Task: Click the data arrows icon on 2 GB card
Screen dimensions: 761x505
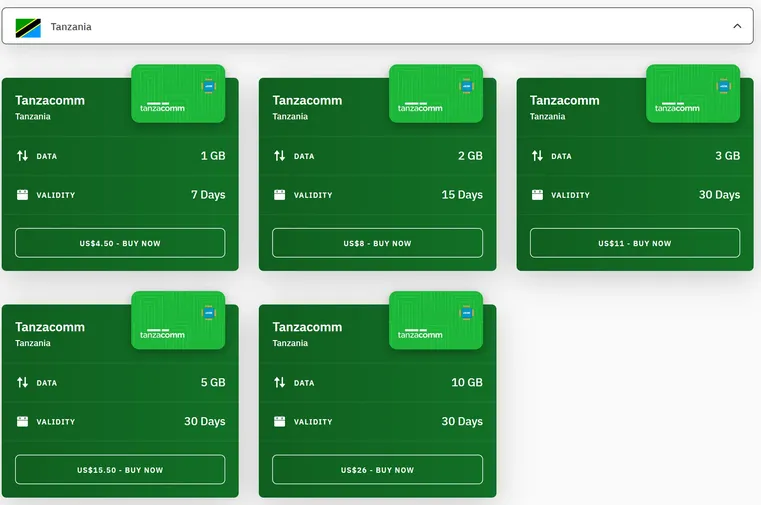Action: pyautogui.click(x=280, y=156)
